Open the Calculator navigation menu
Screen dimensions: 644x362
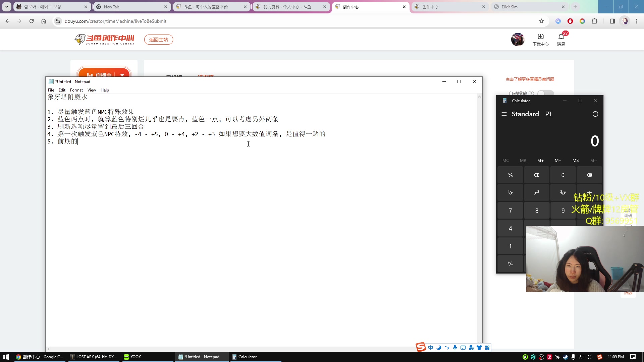point(504,114)
